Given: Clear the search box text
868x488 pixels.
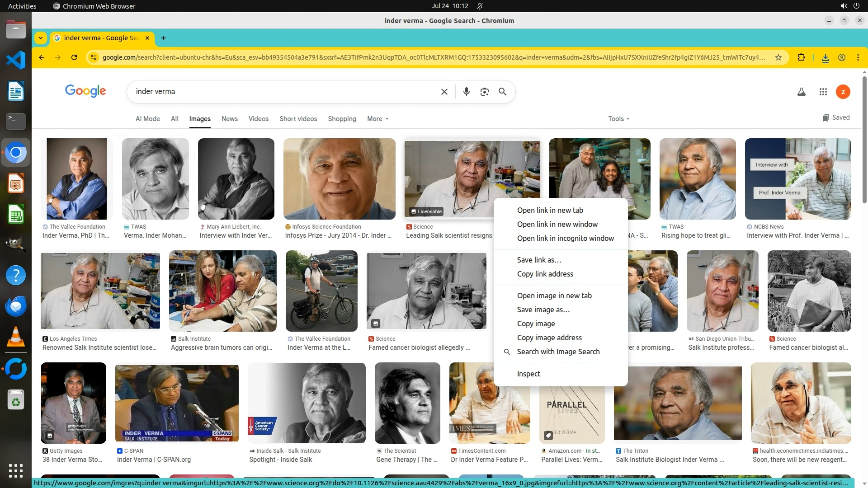Looking at the screenshot, I should tap(444, 92).
